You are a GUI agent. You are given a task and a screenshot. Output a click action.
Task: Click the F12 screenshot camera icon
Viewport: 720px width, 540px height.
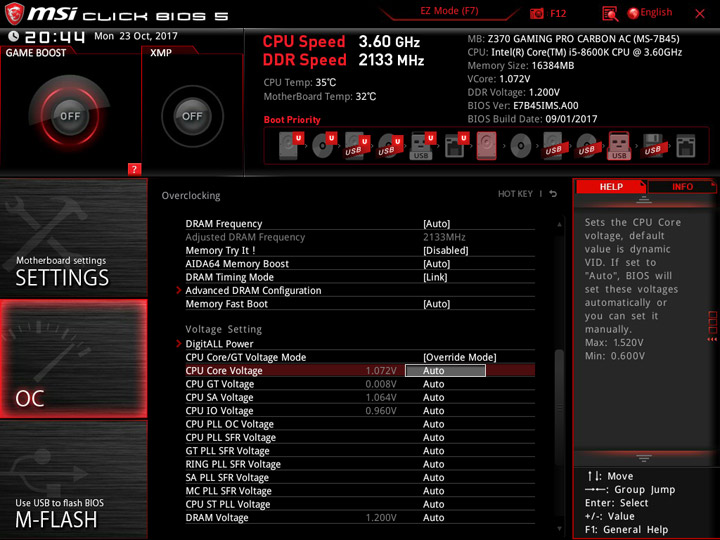click(x=536, y=13)
